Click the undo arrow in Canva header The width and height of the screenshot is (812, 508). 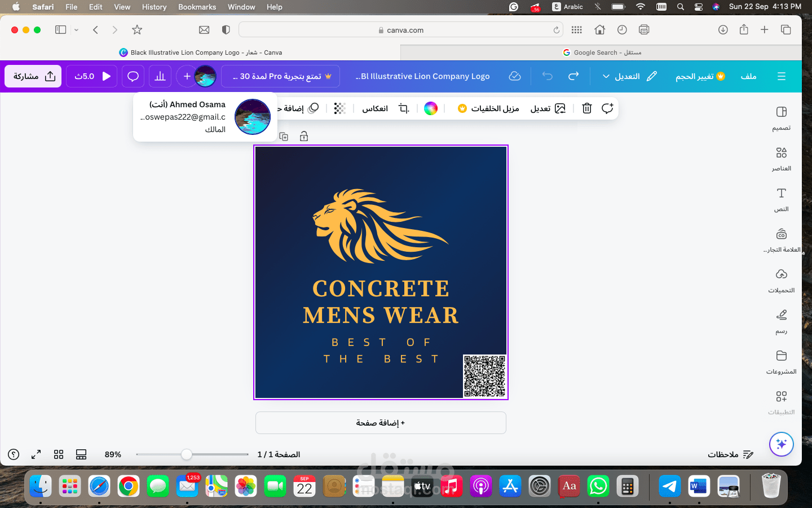547,76
